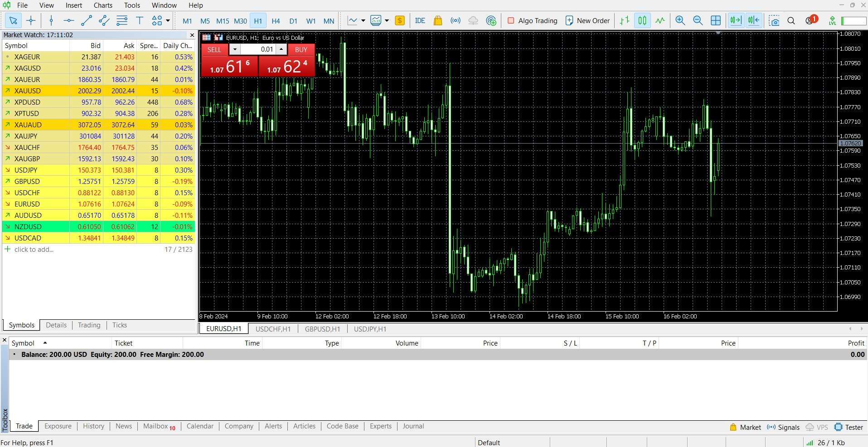The height and width of the screenshot is (447, 868).
Task: Switch to M15 timeframe
Action: tap(223, 21)
